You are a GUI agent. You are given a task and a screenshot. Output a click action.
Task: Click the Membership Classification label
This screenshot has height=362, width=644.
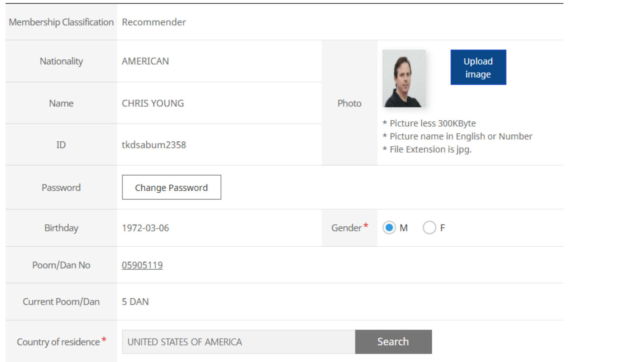pos(61,22)
